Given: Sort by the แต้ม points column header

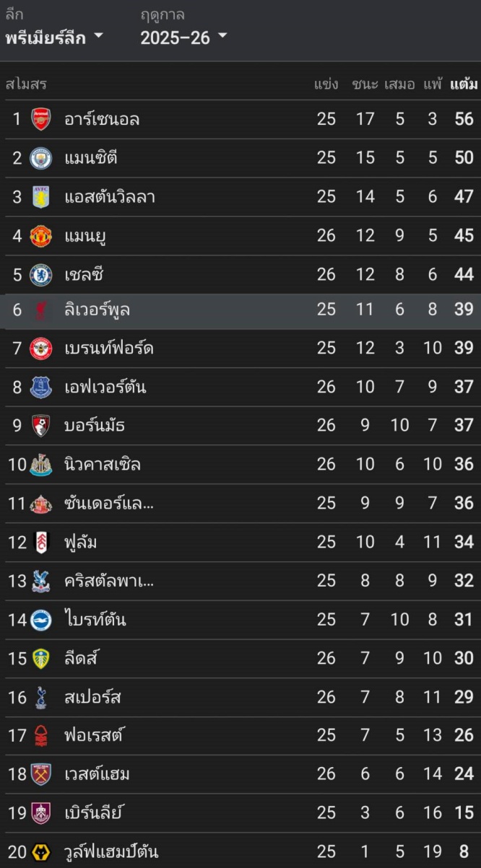Looking at the screenshot, I should pyautogui.click(x=463, y=84).
